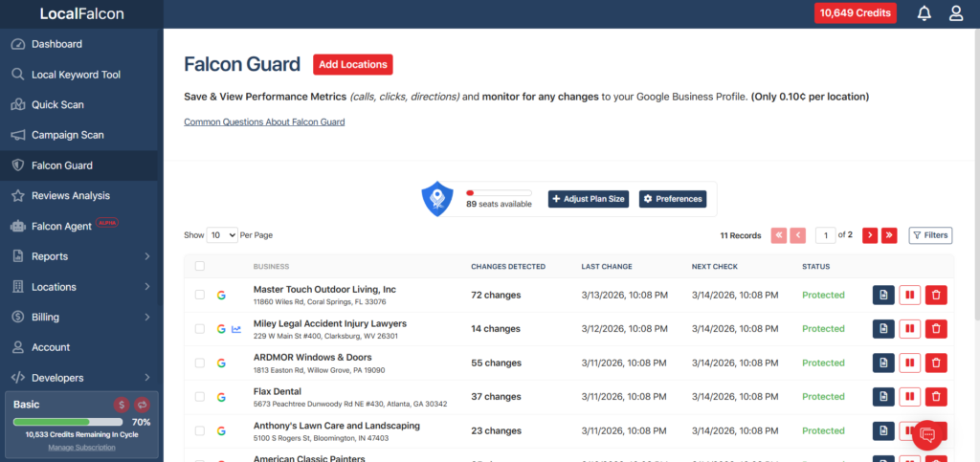Go to the last page of records

[x=889, y=234]
